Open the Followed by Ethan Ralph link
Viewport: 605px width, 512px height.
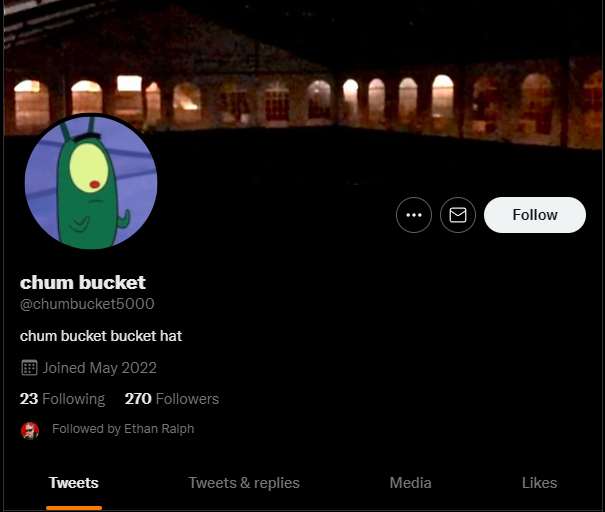tap(123, 429)
